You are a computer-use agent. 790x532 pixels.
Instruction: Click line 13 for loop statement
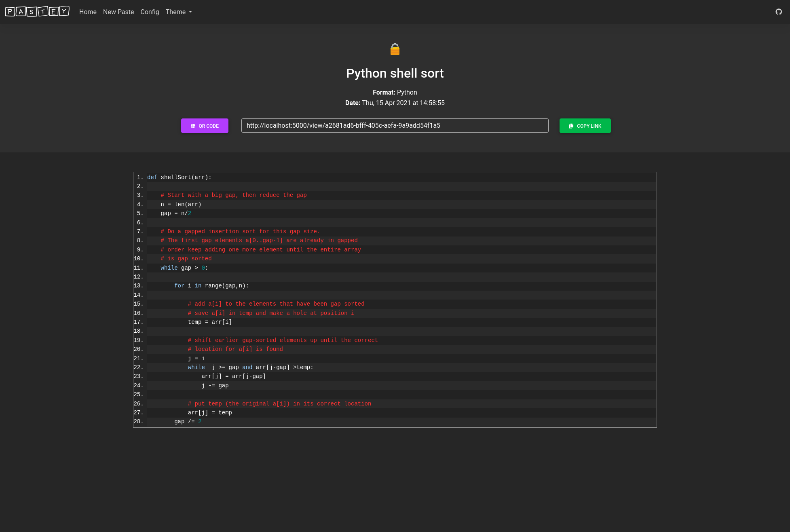pyautogui.click(x=211, y=286)
